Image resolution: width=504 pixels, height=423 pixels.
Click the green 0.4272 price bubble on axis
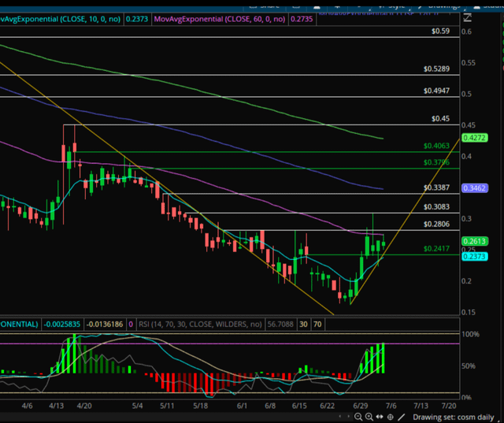click(x=475, y=138)
